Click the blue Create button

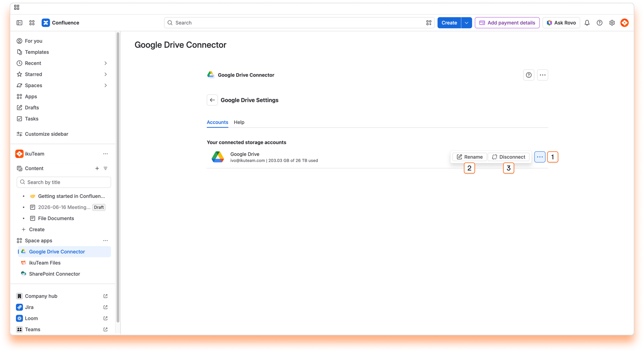(x=449, y=23)
